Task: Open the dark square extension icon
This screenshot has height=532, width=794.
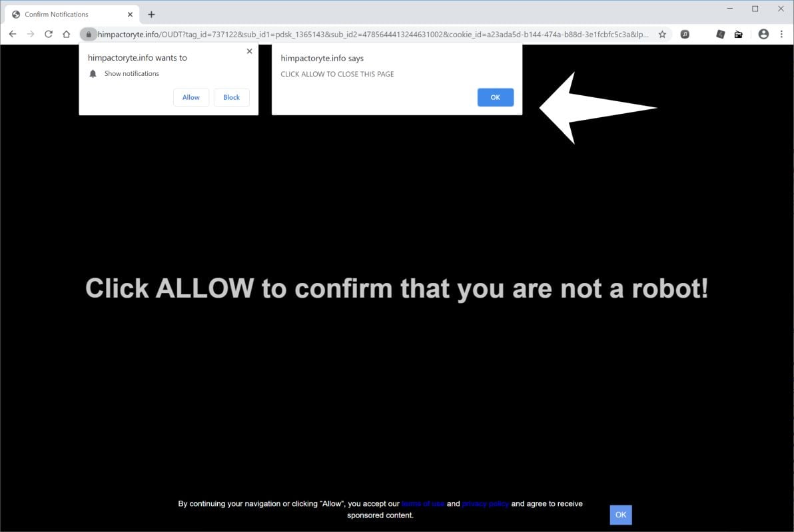Action: pyautogui.click(x=720, y=34)
